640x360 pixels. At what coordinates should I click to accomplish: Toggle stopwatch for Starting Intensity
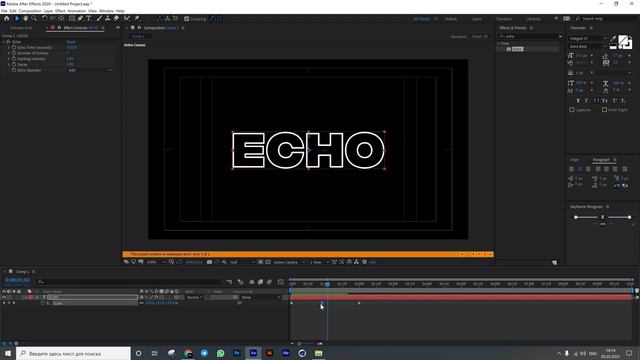click(x=14, y=59)
